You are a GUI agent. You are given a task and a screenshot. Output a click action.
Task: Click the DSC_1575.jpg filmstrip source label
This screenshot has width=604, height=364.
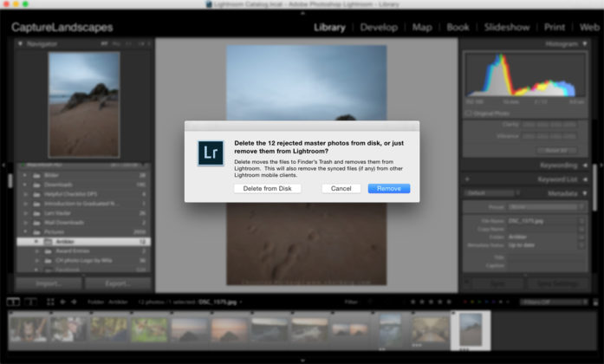pos(218,302)
